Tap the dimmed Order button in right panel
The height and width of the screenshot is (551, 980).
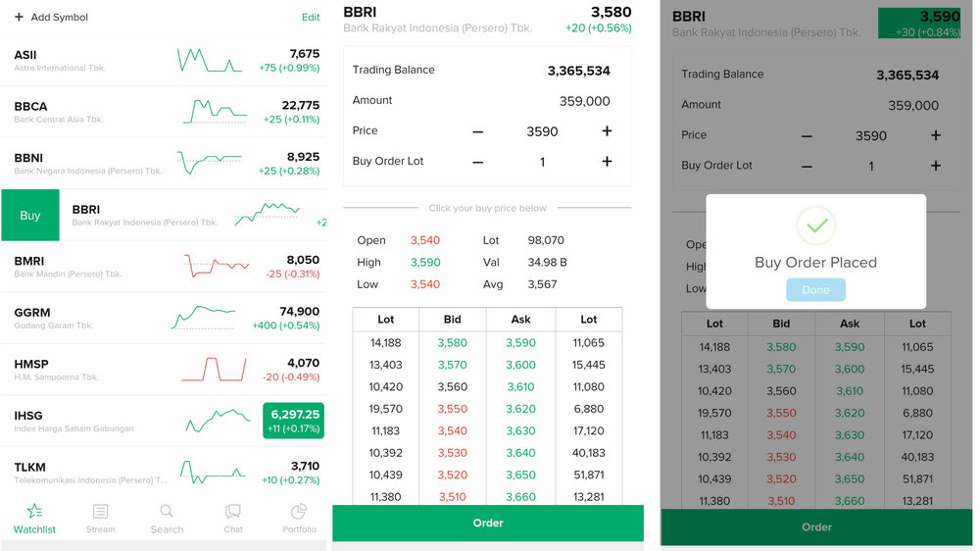(x=816, y=527)
